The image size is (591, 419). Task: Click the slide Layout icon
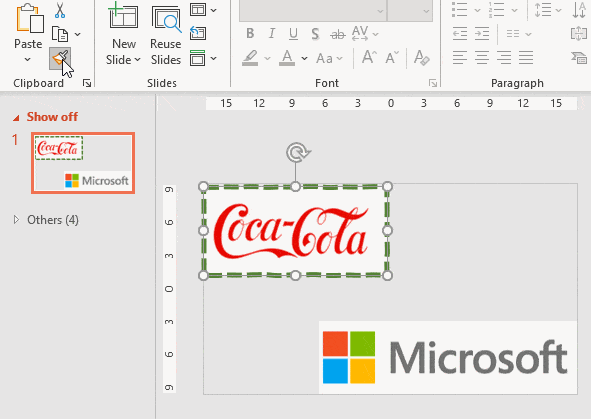tap(198, 9)
